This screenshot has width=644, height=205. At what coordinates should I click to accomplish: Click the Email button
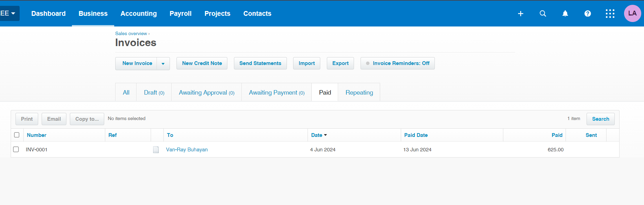tap(54, 119)
